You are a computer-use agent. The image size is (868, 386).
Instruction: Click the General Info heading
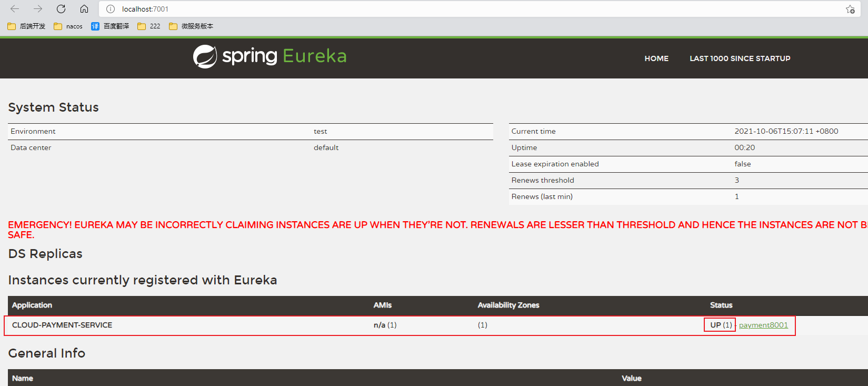coord(47,353)
